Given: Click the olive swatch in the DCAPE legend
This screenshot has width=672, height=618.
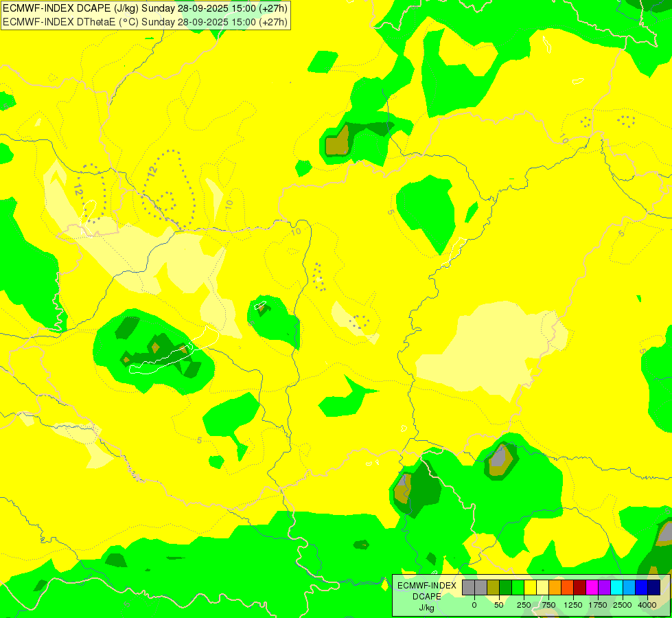Looking at the screenshot, I should pyautogui.click(x=494, y=587).
